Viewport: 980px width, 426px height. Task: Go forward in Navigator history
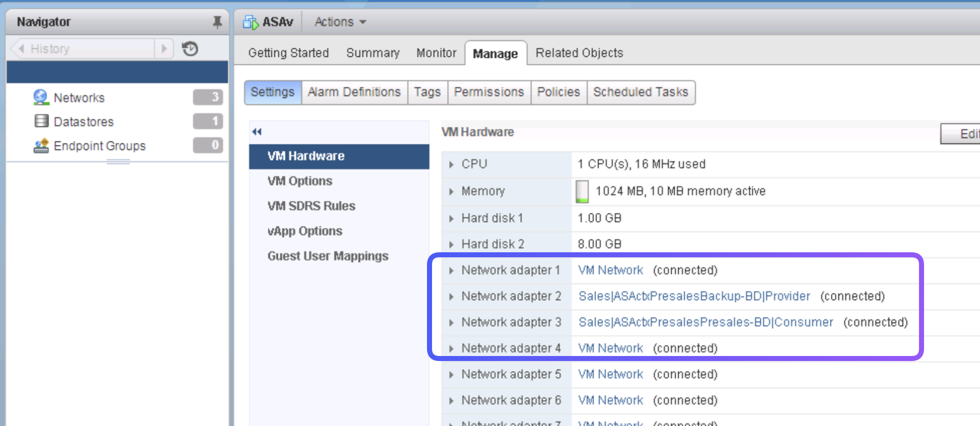coord(164,49)
